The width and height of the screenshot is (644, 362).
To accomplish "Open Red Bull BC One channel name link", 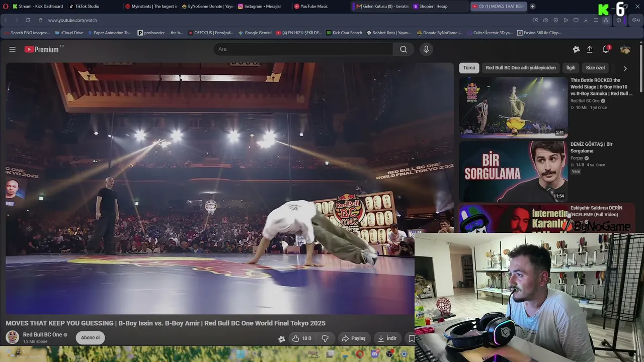I will click(43, 335).
